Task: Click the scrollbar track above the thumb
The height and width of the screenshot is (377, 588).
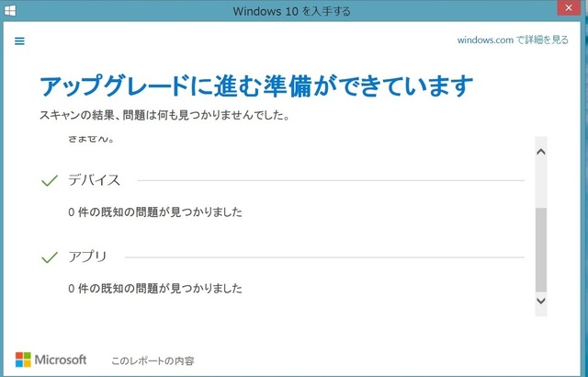Action: [x=541, y=183]
